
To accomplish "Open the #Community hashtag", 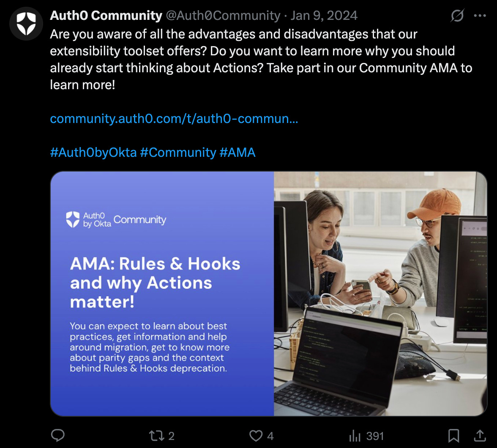I will (178, 153).
